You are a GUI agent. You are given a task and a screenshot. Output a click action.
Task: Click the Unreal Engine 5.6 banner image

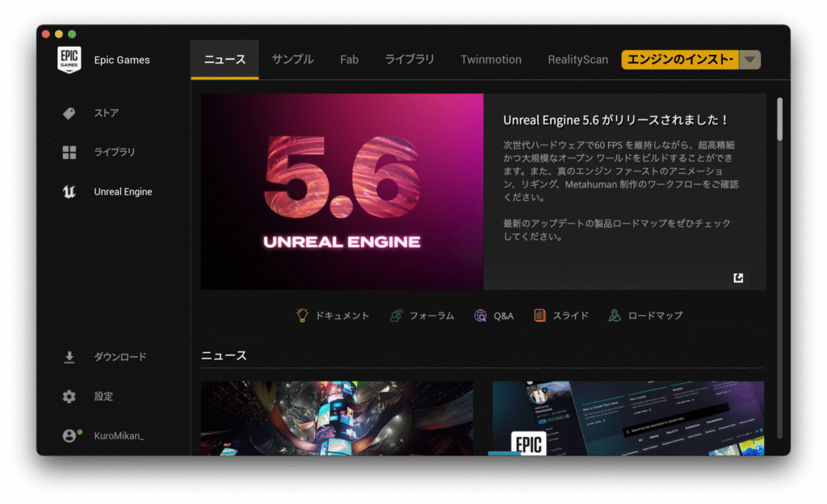[342, 192]
